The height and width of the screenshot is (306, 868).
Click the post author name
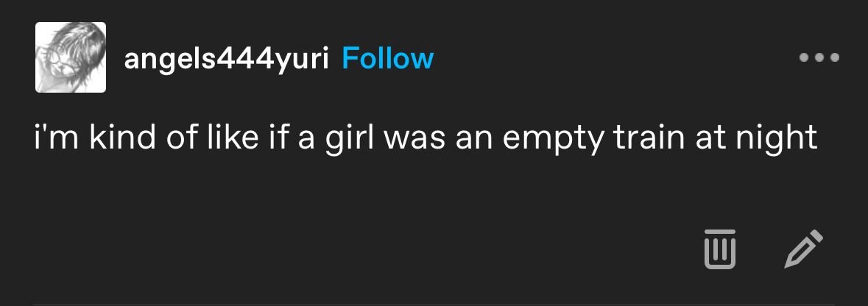coord(226,58)
